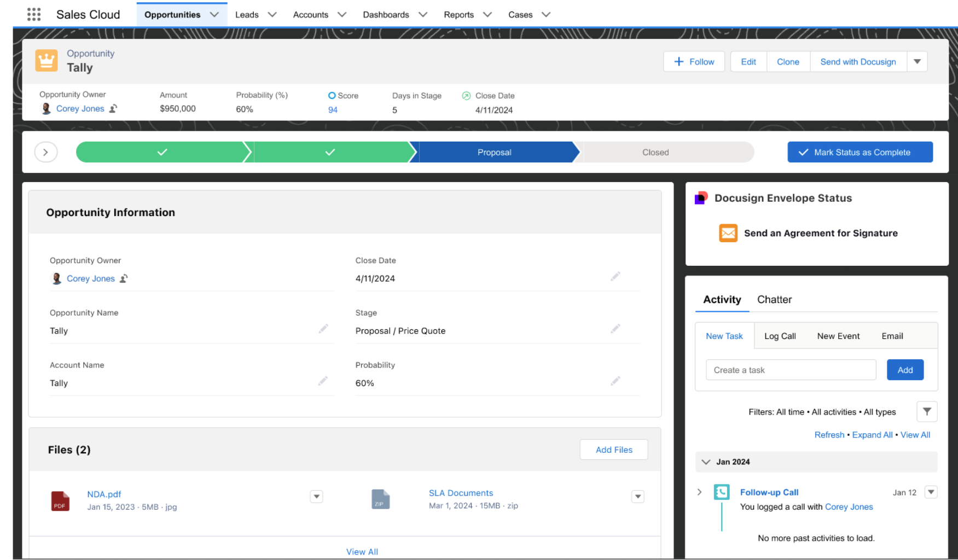Click change owner icon in details section

(x=124, y=278)
